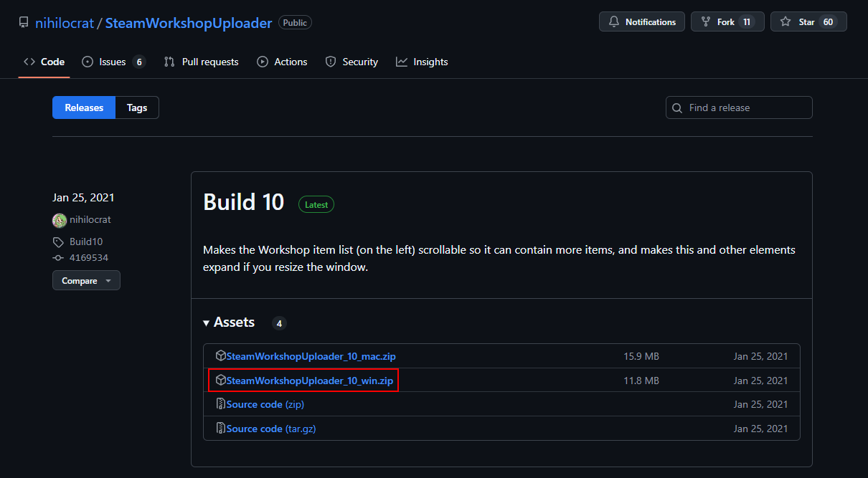Click the date on the mac.zip row
868x478 pixels.
[x=760, y=356]
